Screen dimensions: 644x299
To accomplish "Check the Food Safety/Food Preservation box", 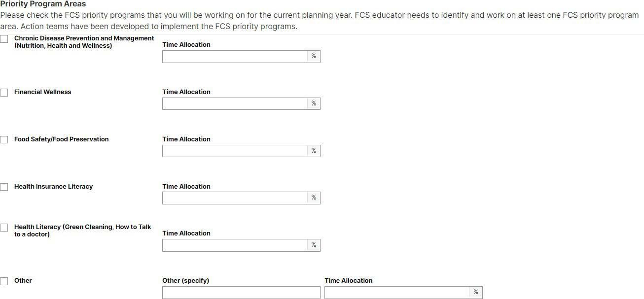I will (x=4, y=139).
